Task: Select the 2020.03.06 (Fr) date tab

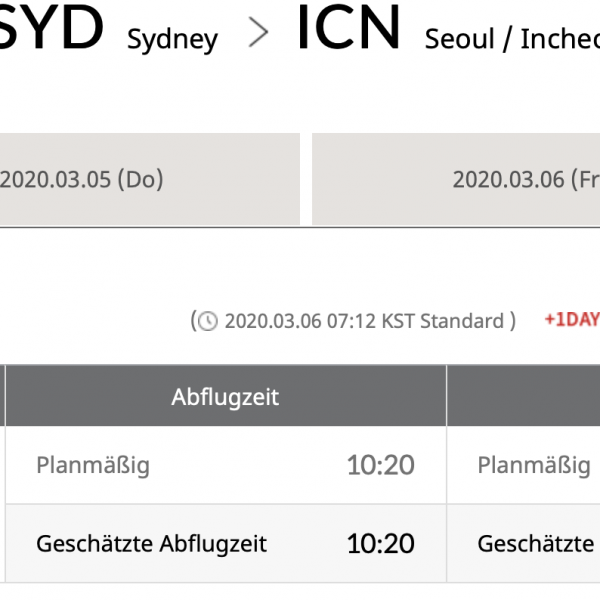Action: click(456, 179)
